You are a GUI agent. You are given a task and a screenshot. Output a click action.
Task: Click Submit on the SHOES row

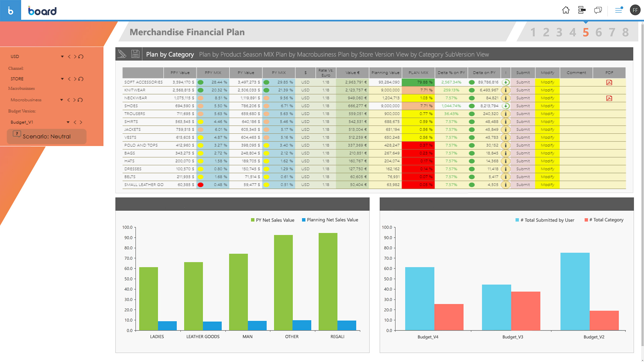click(x=523, y=106)
